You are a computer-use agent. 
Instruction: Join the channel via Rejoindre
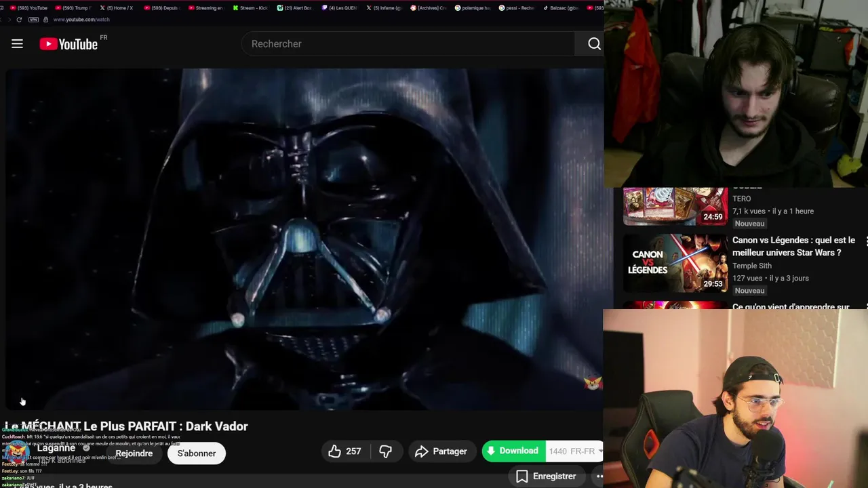coord(134,453)
